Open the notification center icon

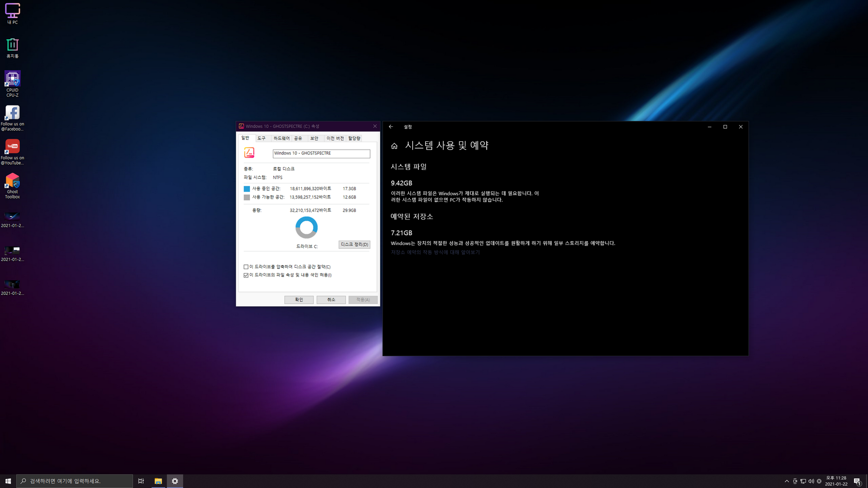857,481
